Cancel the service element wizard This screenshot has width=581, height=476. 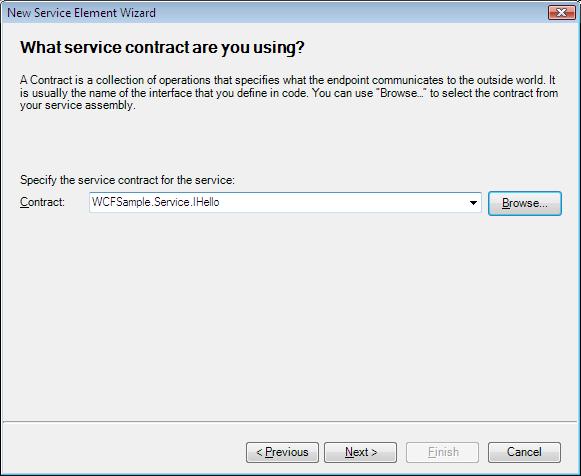(524, 452)
